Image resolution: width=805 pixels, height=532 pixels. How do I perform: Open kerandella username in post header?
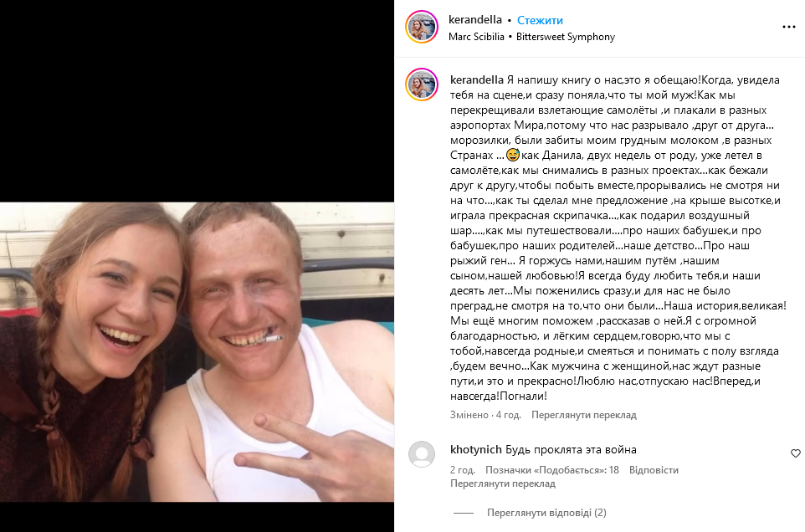(x=475, y=20)
